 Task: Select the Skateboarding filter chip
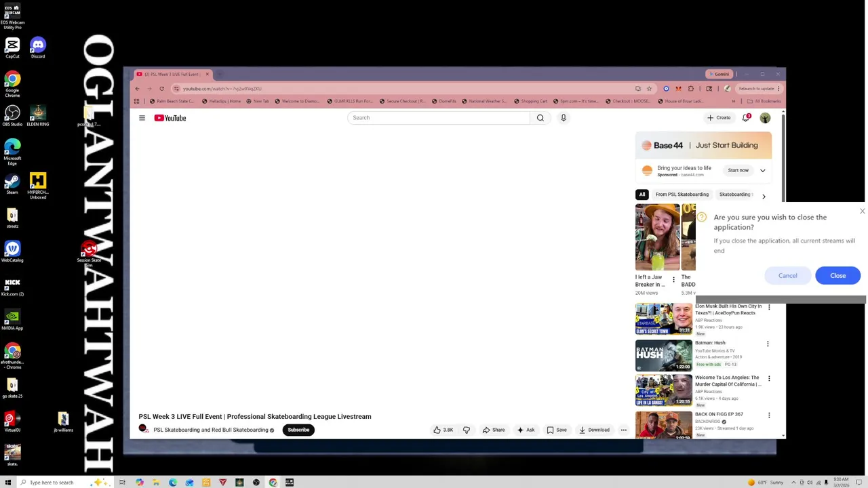click(735, 195)
